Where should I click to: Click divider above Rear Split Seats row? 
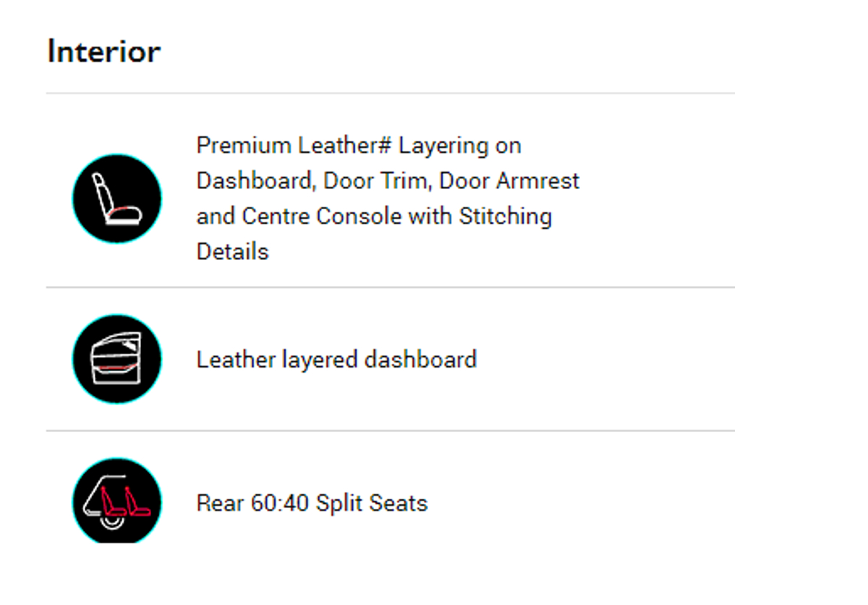pos(391,431)
